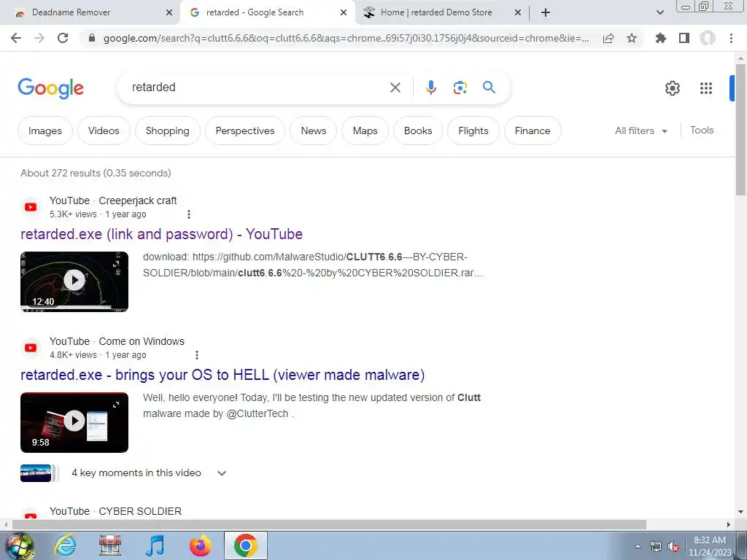Image resolution: width=747 pixels, height=560 pixels.
Task: Bookmark this tab with star icon
Action: click(632, 38)
